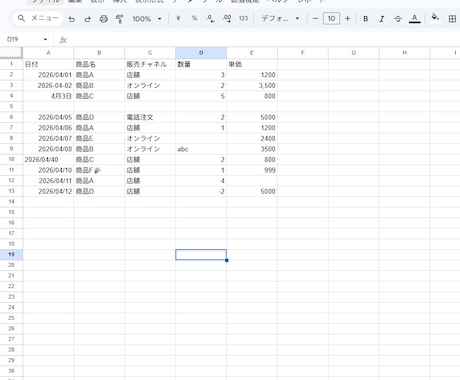The image size is (460, 380).
Task: Increase font size with plus button
Action: pyautogui.click(x=348, y=19)
